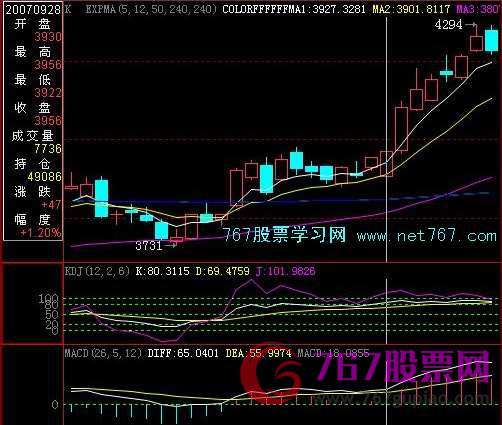The width and height of the screenshot is (502, 425).
Task: Click the 3731 low price marker
Action: [x=149, y=246]
